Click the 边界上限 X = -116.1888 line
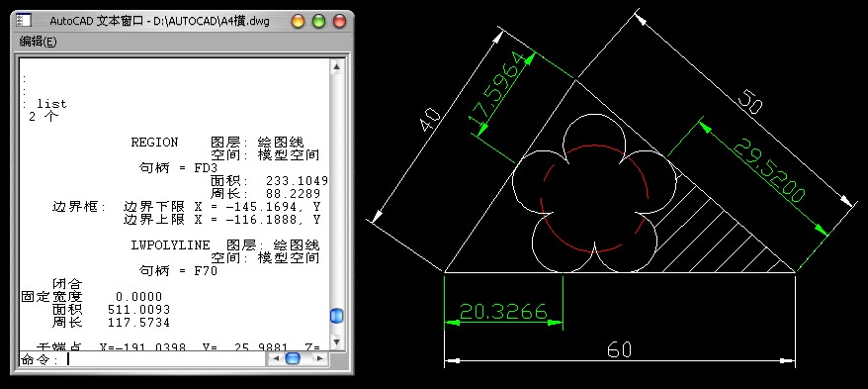The width and height of the screenshot is (868, 389). coord(221,220)
